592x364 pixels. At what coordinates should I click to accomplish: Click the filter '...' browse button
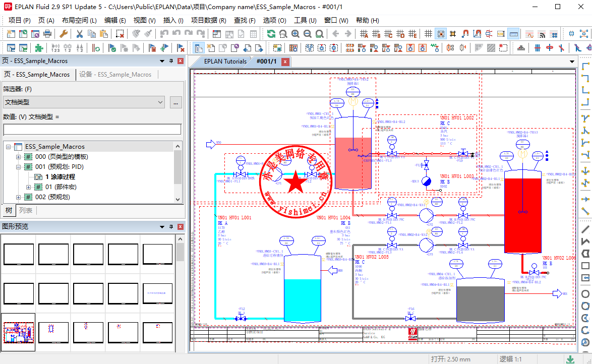point(175,102)
